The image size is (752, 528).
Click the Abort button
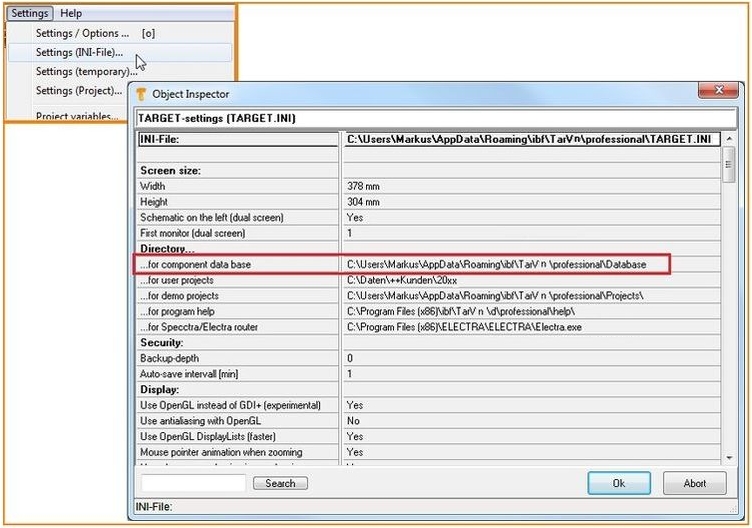click(694, 483)
